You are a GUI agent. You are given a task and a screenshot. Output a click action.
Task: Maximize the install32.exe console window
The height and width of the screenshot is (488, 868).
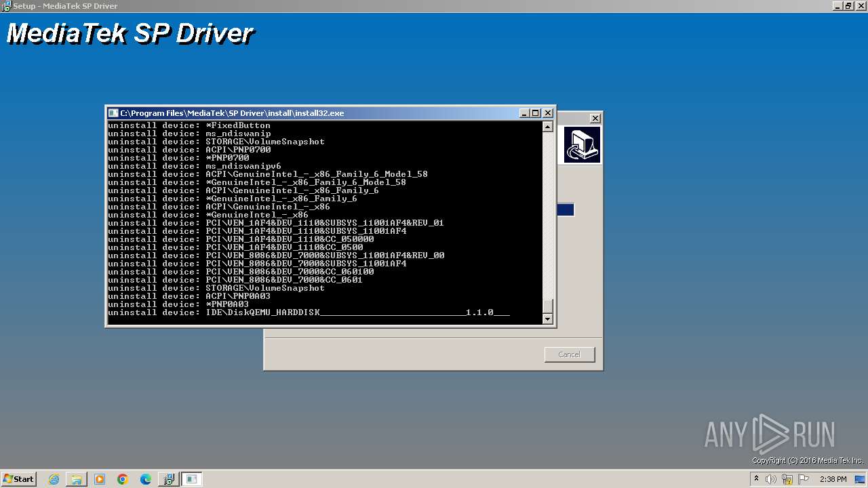point(536,113)
